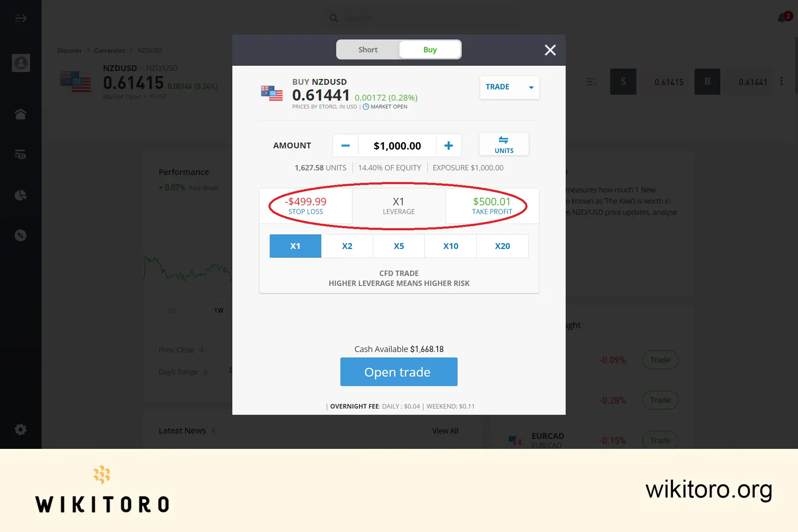798x532 pixels.
Task: Click the Buy trade toggle button
Action: (x=429, y=49)
